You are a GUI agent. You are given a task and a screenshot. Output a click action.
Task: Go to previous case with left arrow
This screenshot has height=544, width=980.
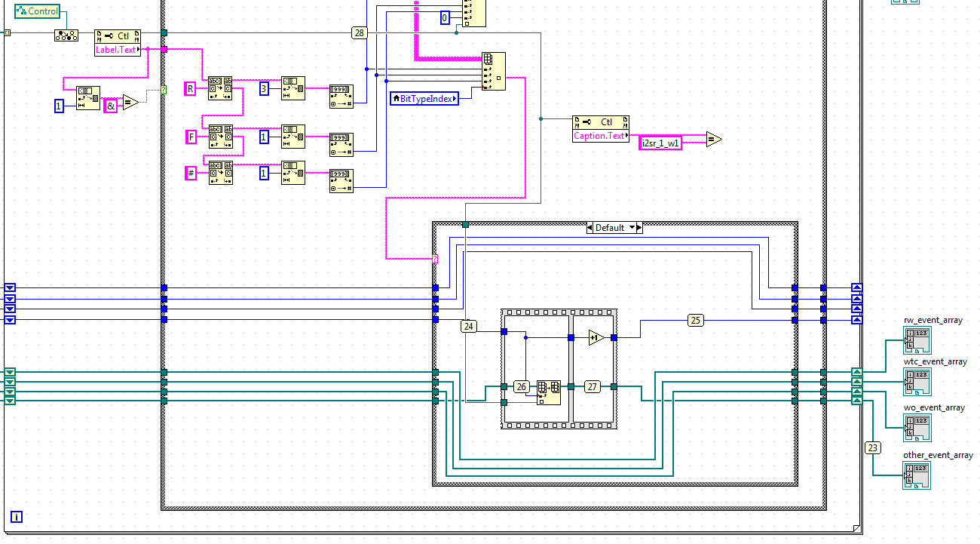[x=590, y=227]
